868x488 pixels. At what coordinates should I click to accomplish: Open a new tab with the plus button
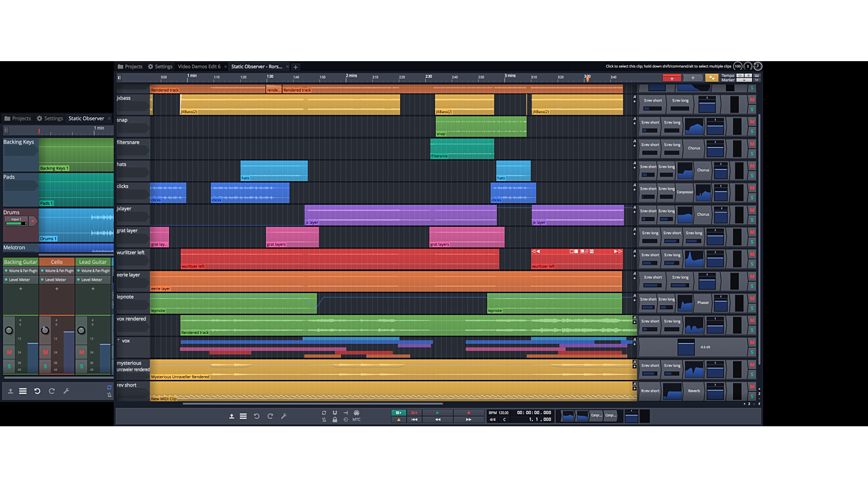click(x=295, y=67)
